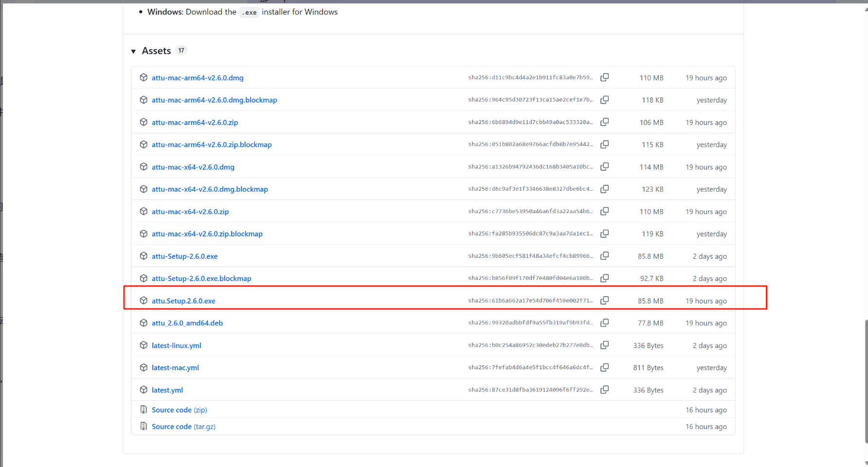Download attu-mac-arm64-v2.6.0.zip.blockmap
This screenshot has width=868, height=467.
(x=212, y=145)
